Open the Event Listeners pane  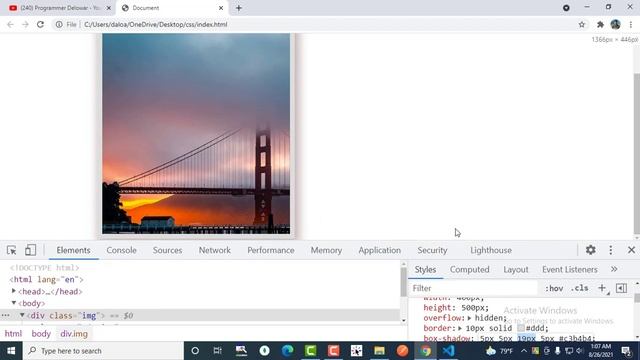(x=570, y=269)
